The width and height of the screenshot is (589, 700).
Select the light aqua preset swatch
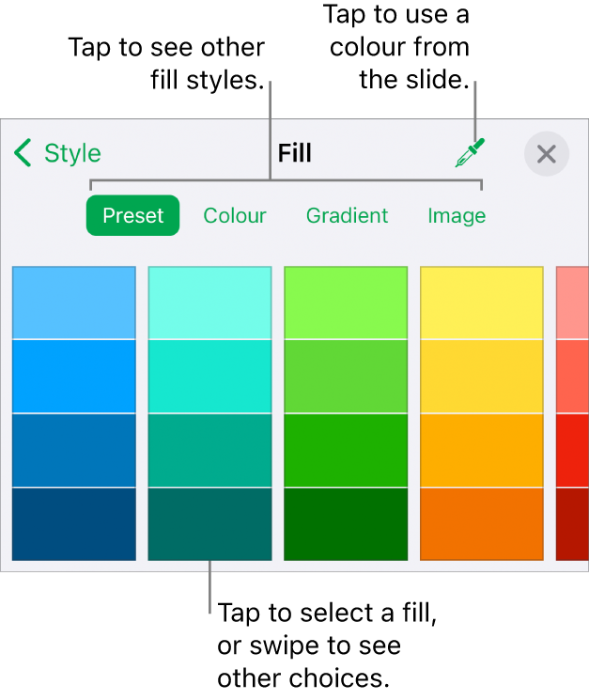pyautogui.click(x=210, y=303)
